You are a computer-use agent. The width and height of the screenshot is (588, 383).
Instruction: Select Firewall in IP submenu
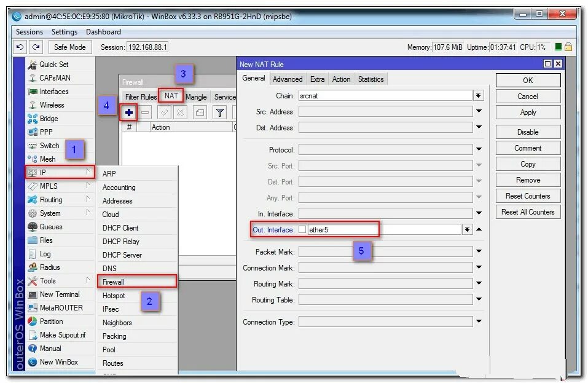coord(137,282)
